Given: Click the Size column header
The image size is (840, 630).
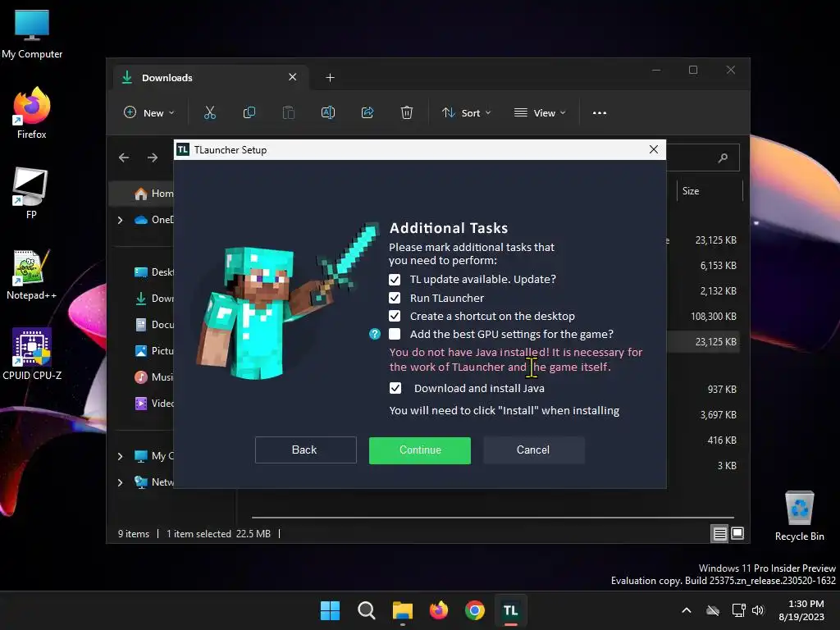Looking at the screenshot, I should pos(710,191).
